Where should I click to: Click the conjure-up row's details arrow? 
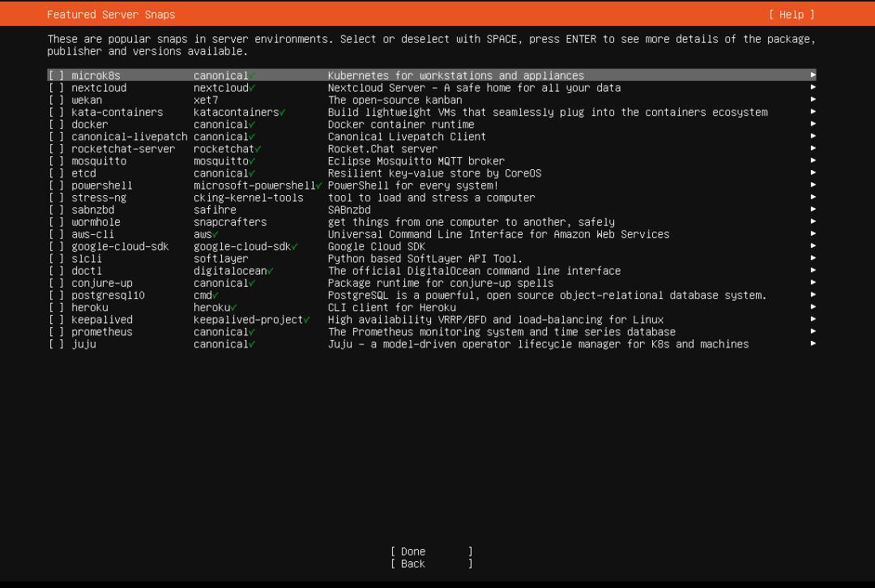[813, 283]
